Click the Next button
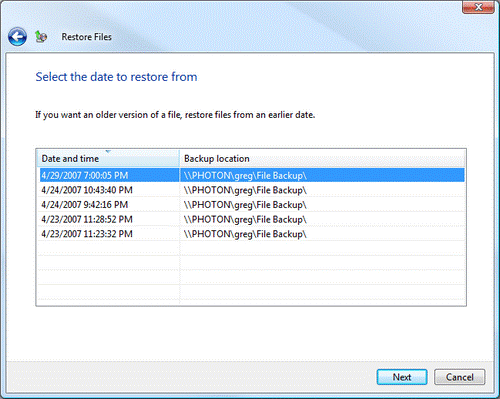500x399 pixels. point(402,377)
